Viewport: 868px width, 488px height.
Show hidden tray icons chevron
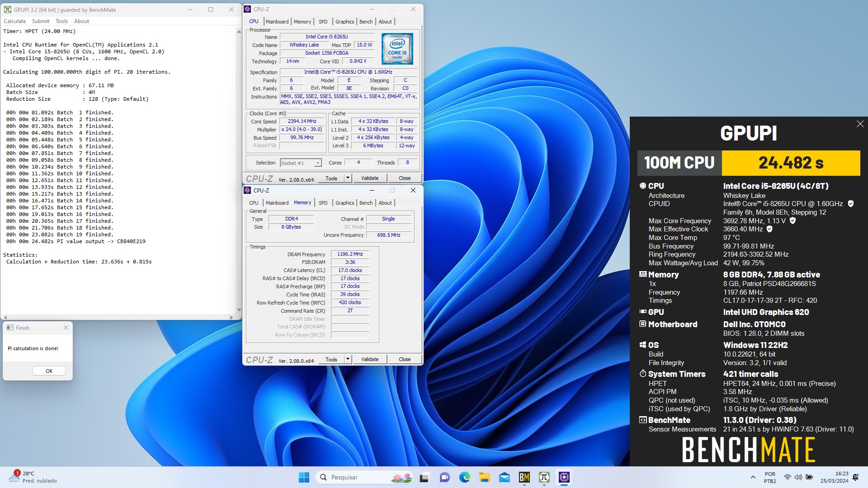753,477
